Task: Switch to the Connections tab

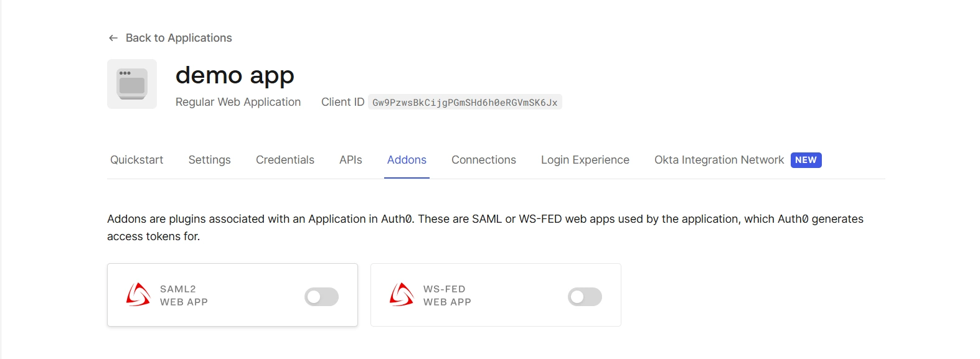Action: pyautogui.click(x=484, y=160)
